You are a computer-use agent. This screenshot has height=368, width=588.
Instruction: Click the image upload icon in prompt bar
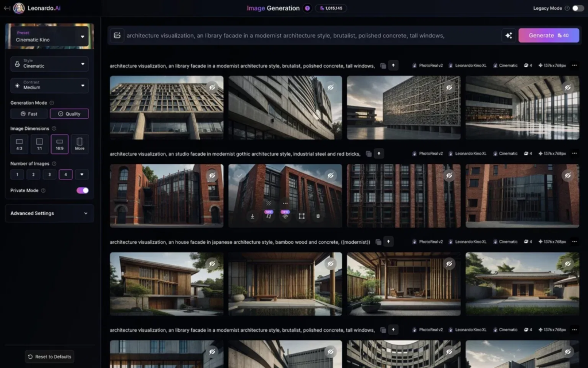click(117, 35)
